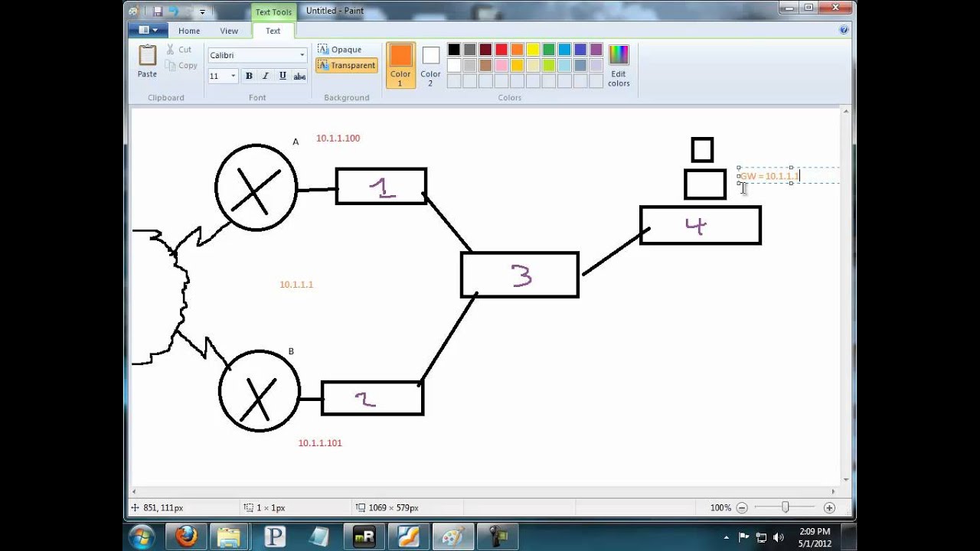Copy the selected text
The image size is (980, 551).
181,66
